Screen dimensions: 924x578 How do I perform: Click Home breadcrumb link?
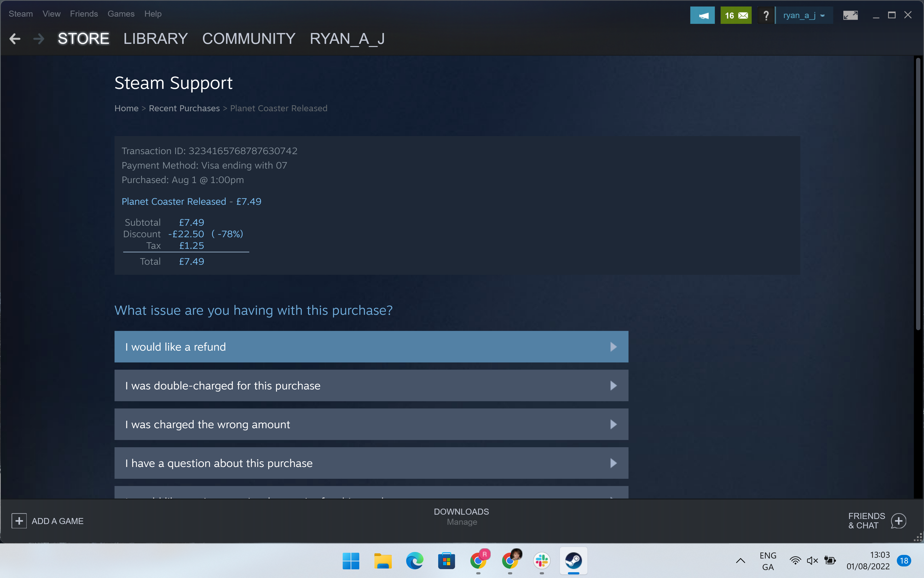click(x=126, y=108)
